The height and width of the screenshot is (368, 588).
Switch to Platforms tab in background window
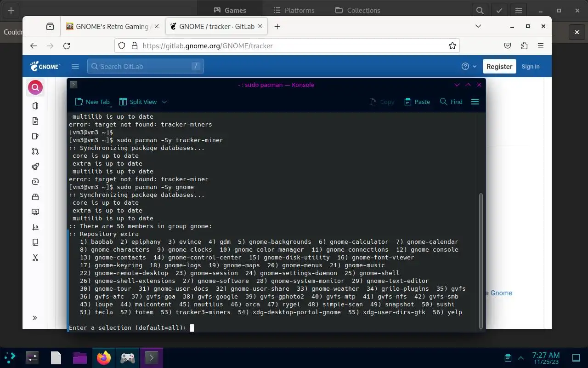[294, 10]
